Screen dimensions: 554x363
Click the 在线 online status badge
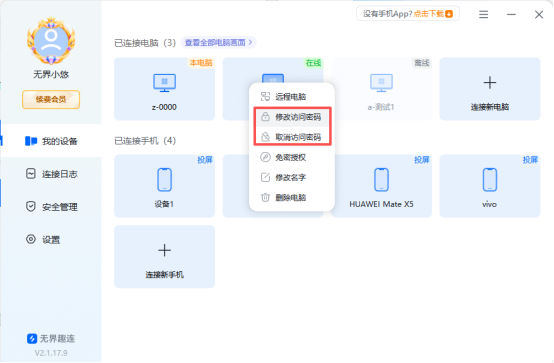313,63
